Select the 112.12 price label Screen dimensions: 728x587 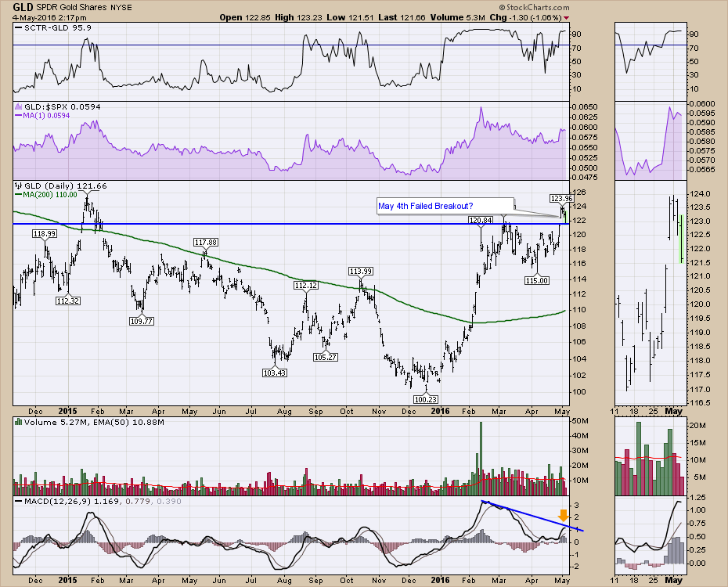pyautogui.click(x=306, y=286)
